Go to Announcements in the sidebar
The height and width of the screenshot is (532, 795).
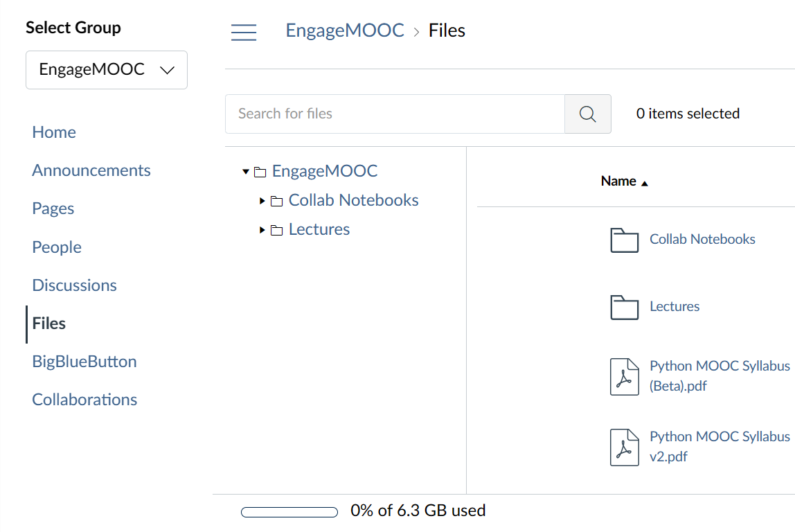coord(91,170)
